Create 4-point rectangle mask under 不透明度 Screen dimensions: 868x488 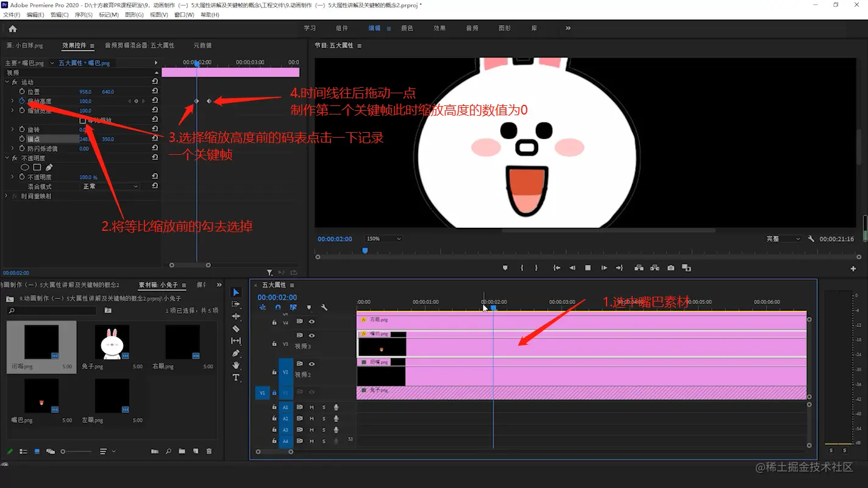(37, 167)
